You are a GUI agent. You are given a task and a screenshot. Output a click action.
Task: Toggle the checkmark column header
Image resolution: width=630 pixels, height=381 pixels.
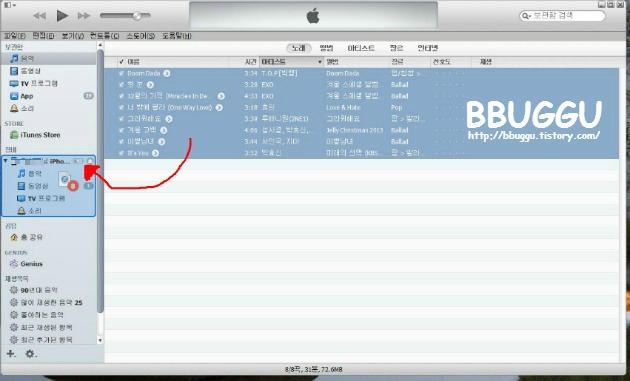[x=121, y=62]
